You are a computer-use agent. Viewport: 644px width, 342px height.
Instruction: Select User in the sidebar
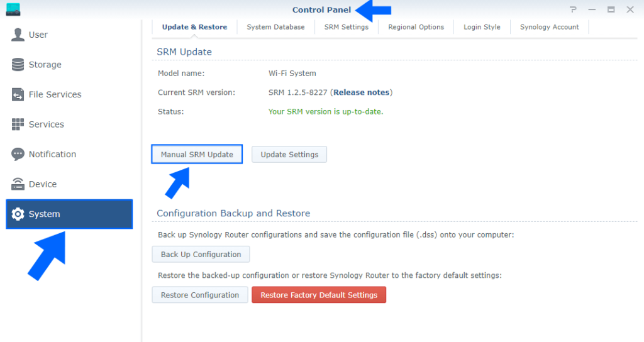click(x=69, y=35)
